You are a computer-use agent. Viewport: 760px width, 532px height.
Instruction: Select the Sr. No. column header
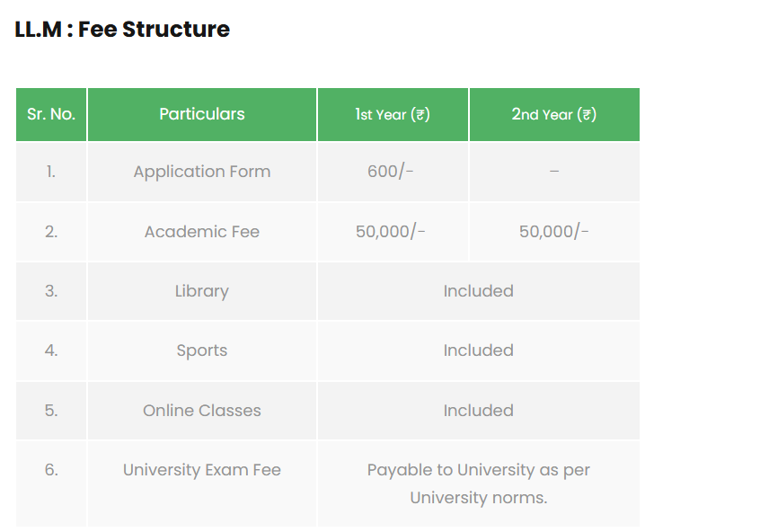point(51,114)
